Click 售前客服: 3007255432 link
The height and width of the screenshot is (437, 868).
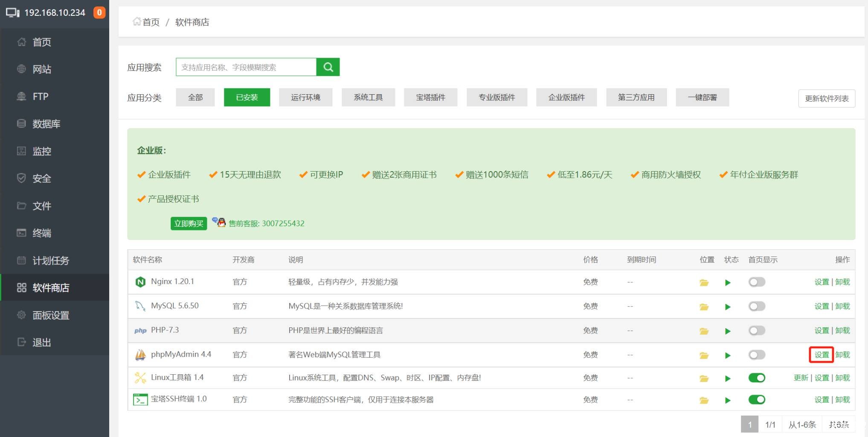pyautogui.click(x=267, y=223)
